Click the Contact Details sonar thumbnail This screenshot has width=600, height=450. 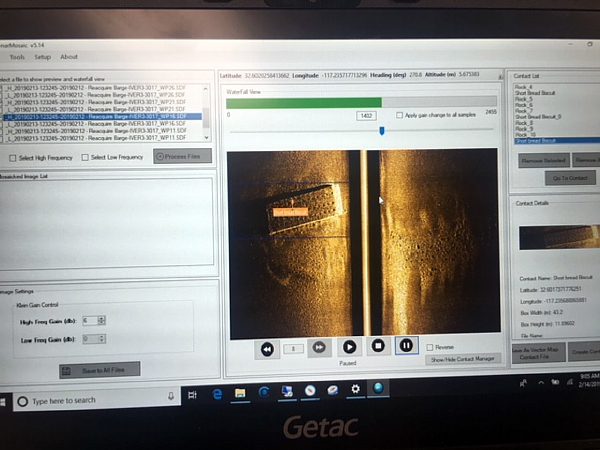tap(559, 237)
